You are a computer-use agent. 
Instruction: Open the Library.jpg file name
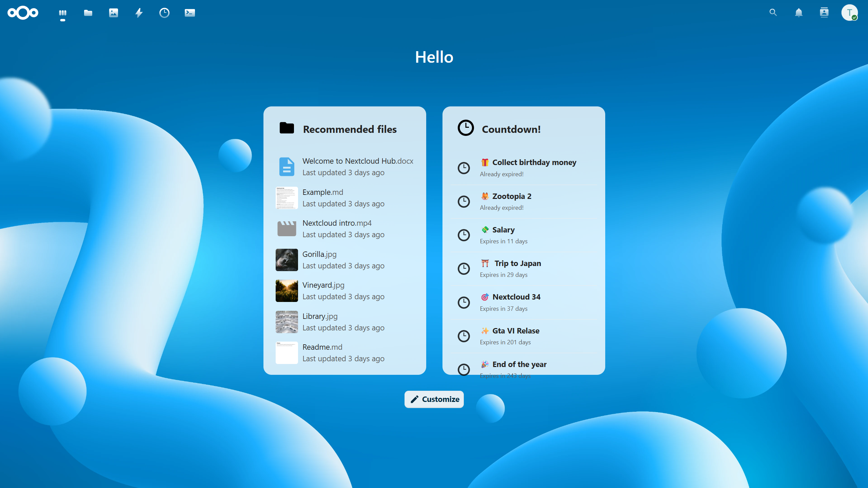coord(320,316)
